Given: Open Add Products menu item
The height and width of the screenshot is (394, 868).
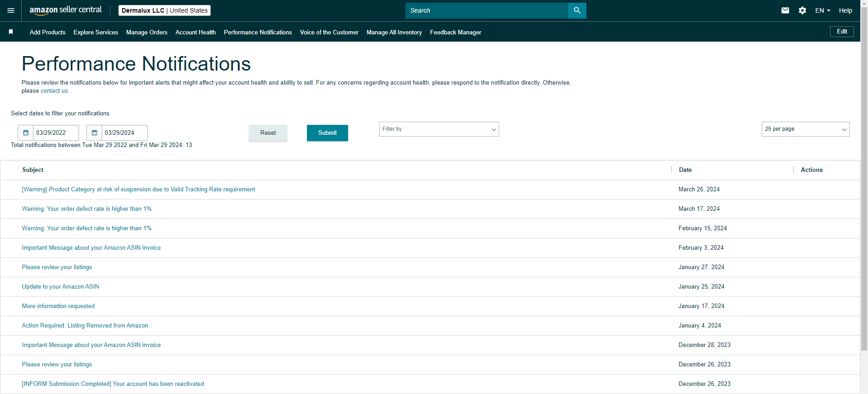Looking at the screenshot, I should click(47, 32).
